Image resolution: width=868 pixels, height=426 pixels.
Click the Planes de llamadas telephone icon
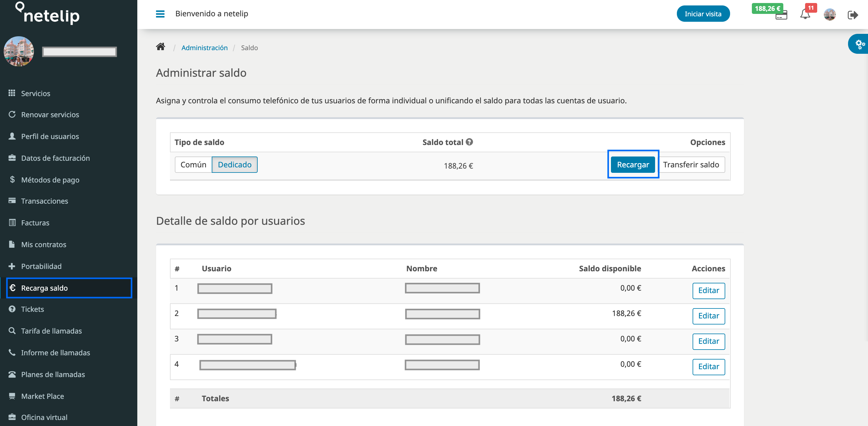pos(12,374)
